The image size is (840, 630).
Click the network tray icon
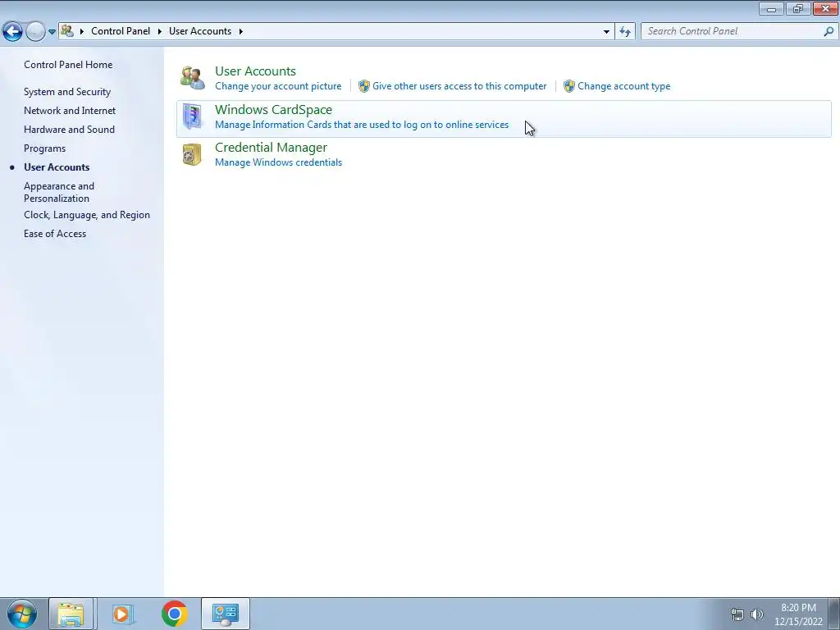tap(737, 614)
